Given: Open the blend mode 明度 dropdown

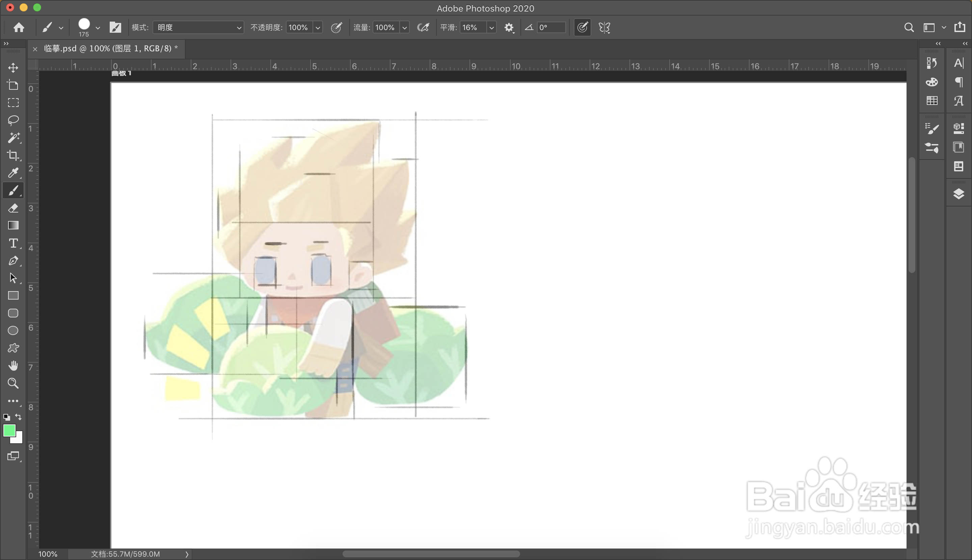Looking at the screenshot, I should [x=198, y=27].
